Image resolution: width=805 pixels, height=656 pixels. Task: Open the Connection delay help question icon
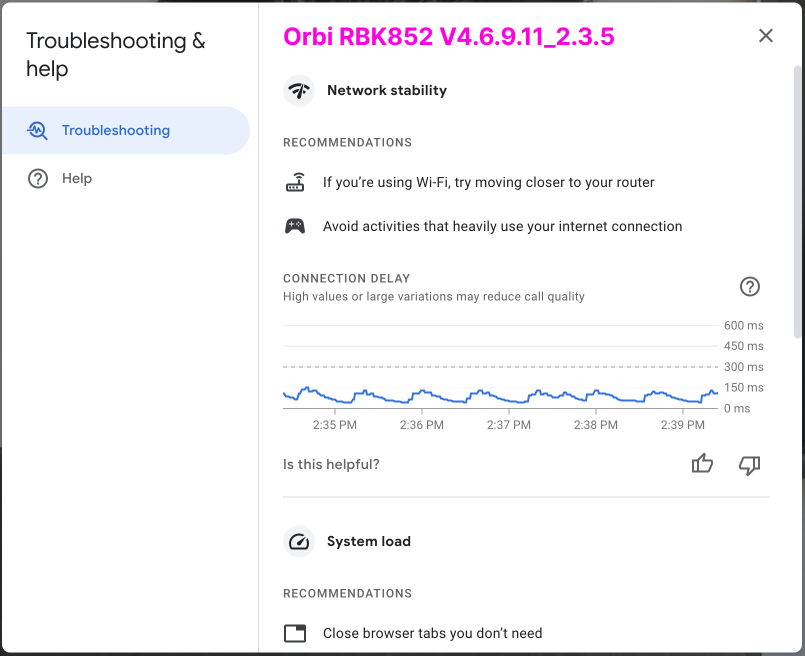coord(750,286)
